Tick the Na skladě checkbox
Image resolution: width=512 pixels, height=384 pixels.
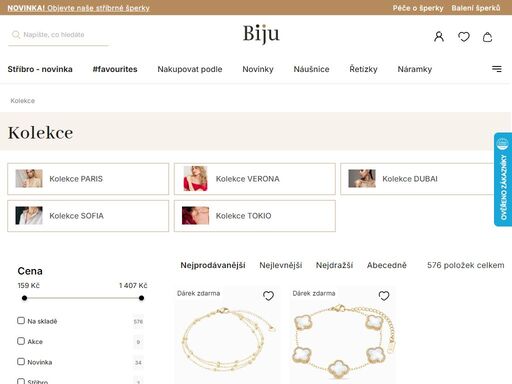[x=21, y=321]
